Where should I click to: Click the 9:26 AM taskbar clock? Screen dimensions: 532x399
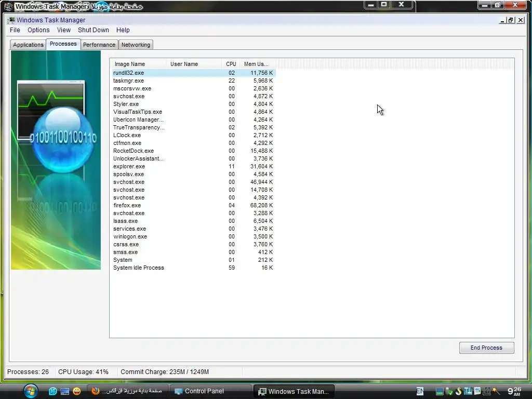click(514, 391)
